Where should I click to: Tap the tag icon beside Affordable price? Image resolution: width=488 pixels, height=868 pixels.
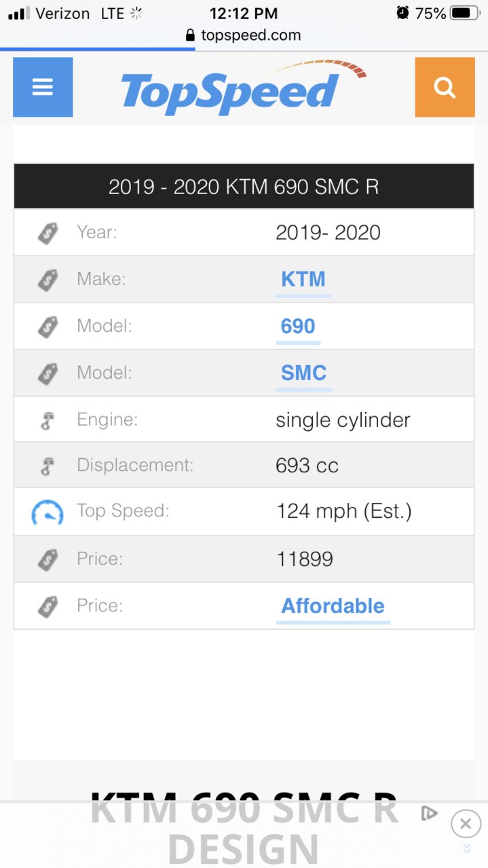48,606
